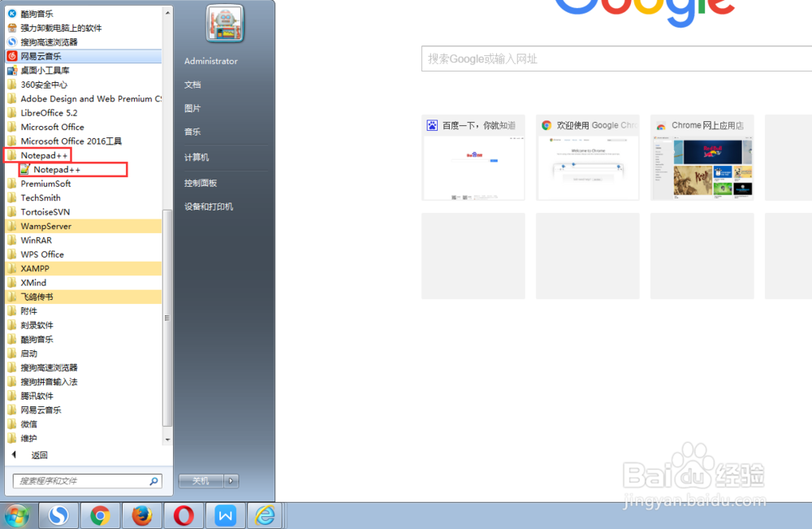
Task: Click the search magnifier in Start menu
Action: [153, 481]
